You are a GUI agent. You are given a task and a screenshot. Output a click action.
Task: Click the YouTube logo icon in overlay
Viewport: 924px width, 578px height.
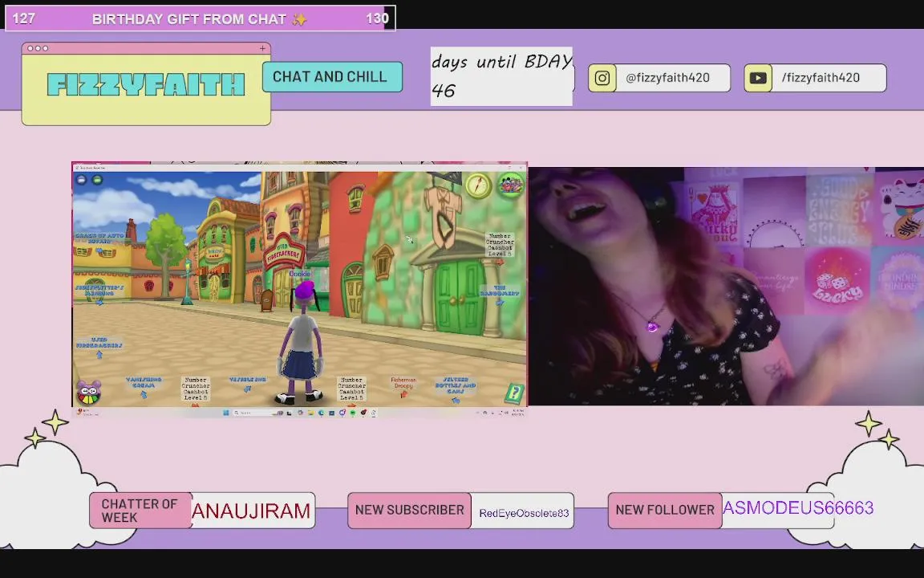[758, 78]
